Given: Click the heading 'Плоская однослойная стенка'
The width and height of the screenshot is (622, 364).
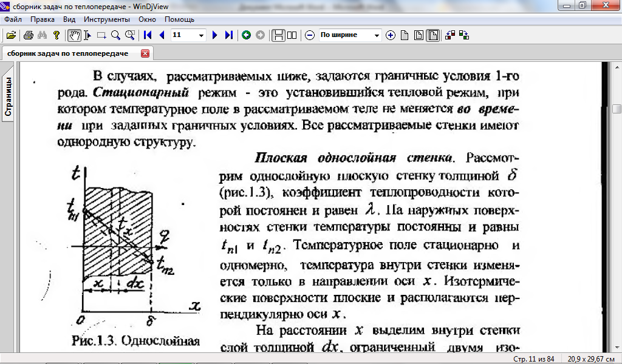Looking at the screenshot, I should [354, 158].
